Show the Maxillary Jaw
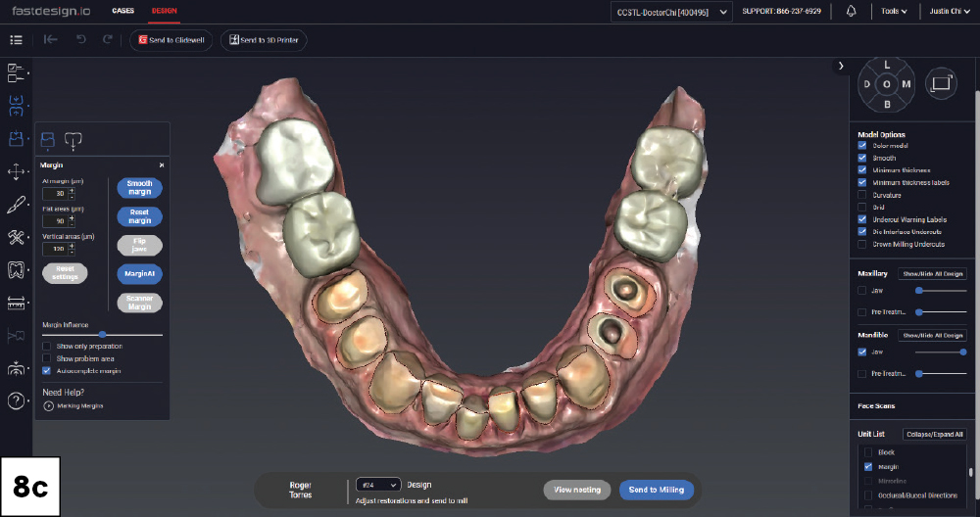 (862, 291)
